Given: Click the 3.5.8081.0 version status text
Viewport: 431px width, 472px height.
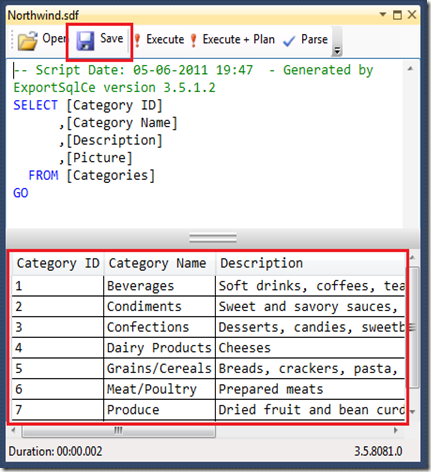Looking at the screenshot, I should (378, 451).
